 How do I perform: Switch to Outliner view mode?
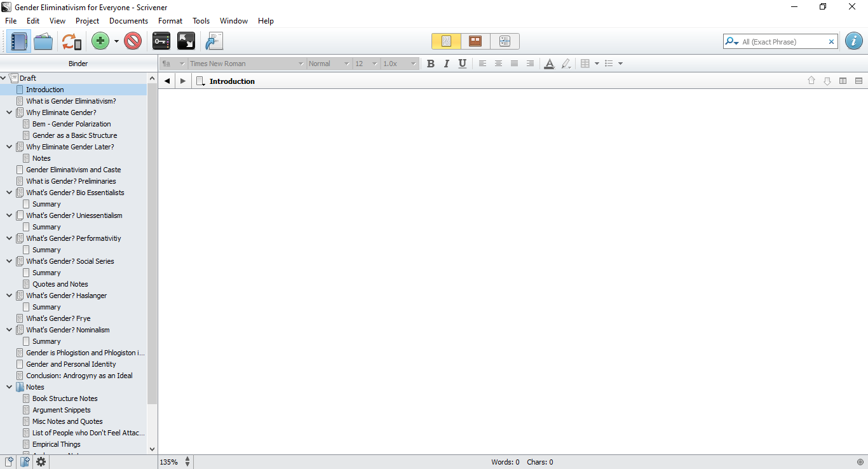[x=505, y=41]
